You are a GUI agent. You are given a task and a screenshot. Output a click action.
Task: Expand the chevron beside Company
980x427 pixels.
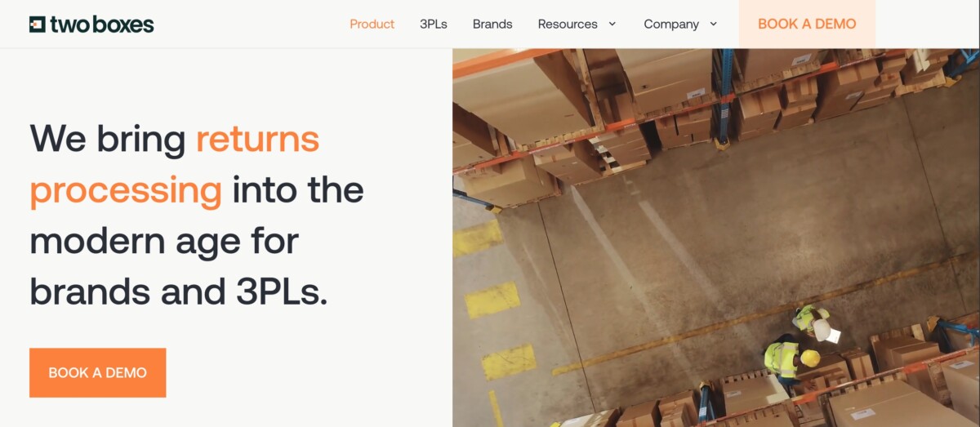coord(713,24)
